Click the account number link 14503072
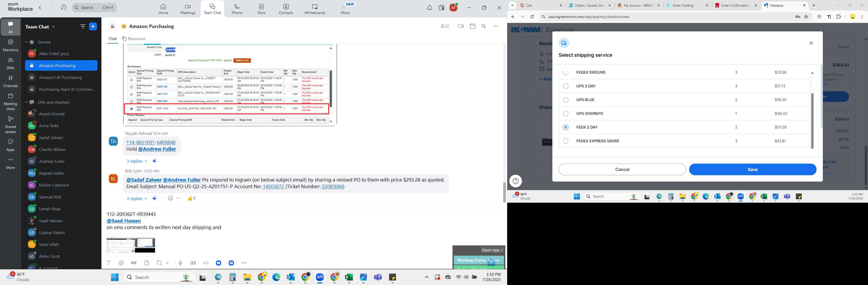This screenshot has width=868, height=285. (273, 186)
